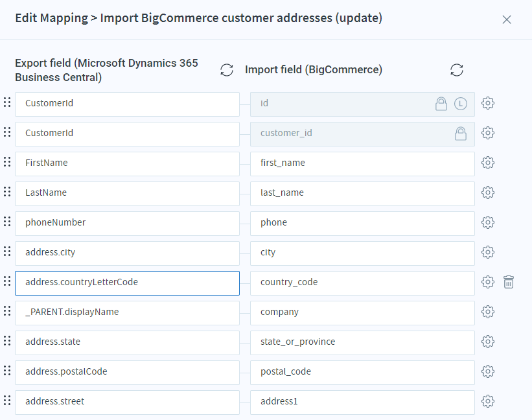Refresh export fields for Business Central
This screenshot has width=532, height=420.
click(227, 70)
